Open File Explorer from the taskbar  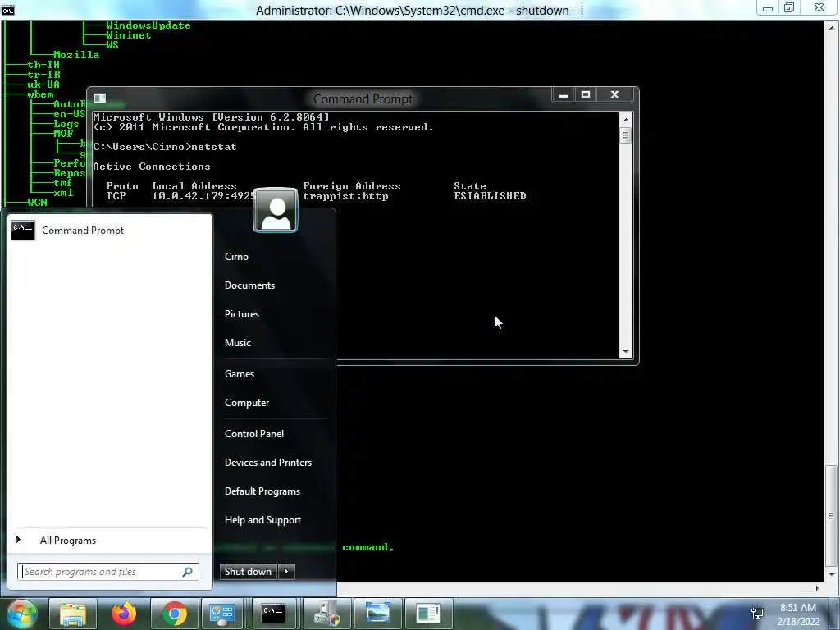pyautogui.click(x=73, y=614)
